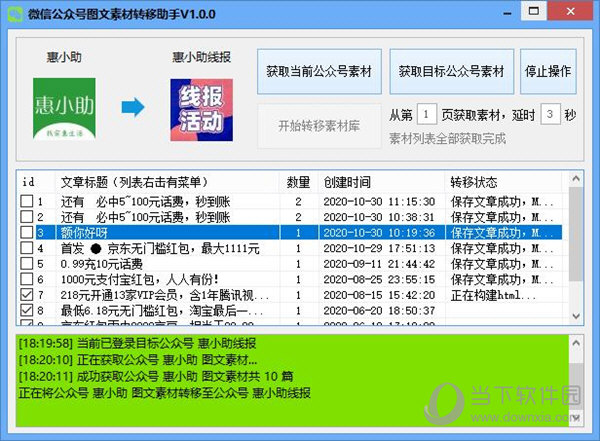This screenshot has width=600, height=441.
Task: Click the article list scrollbar thumb
Action: 576,234
